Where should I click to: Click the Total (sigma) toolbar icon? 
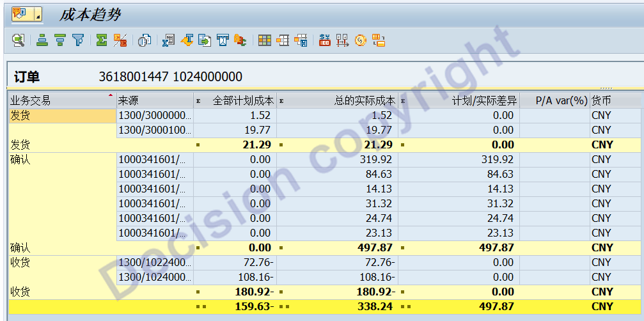(101, 40)
